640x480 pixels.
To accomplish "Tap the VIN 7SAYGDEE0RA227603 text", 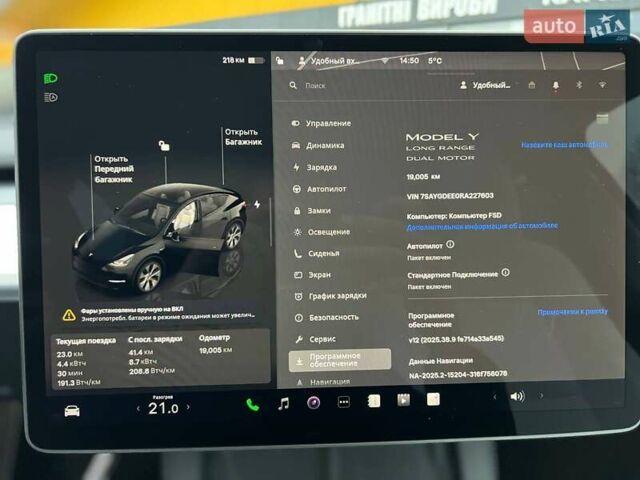I will 450,196.
